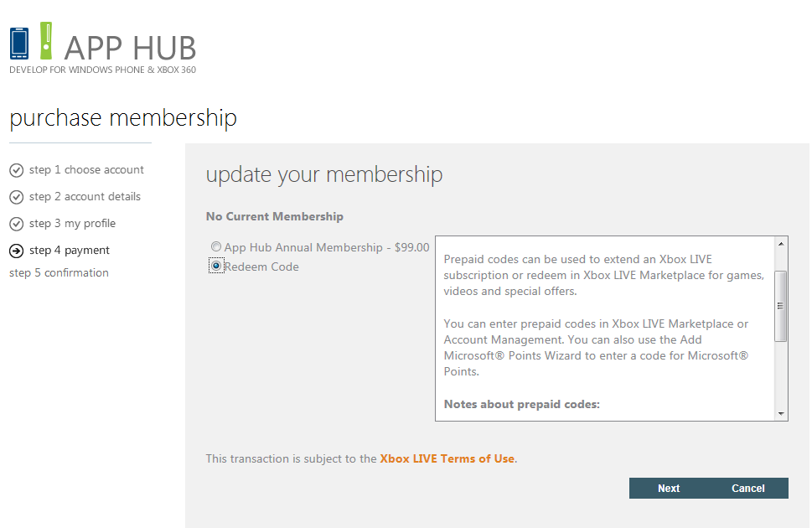Select the Redeem Code radio button
Screen dimensions: 812x528
[x=216, y=267]
